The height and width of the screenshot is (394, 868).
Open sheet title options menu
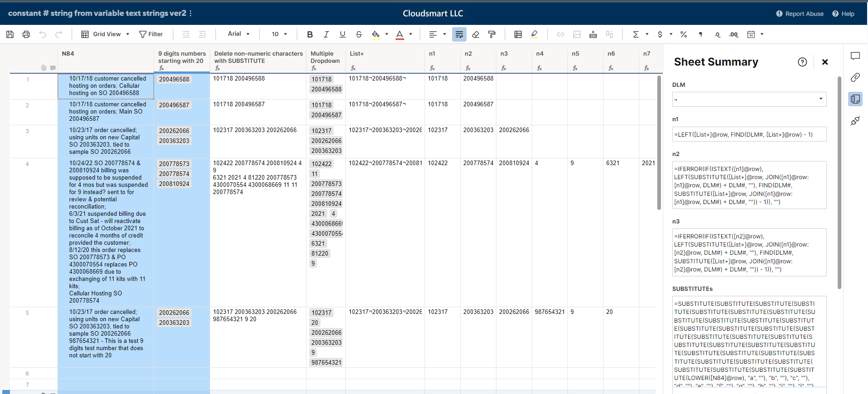tap(190, 14)
